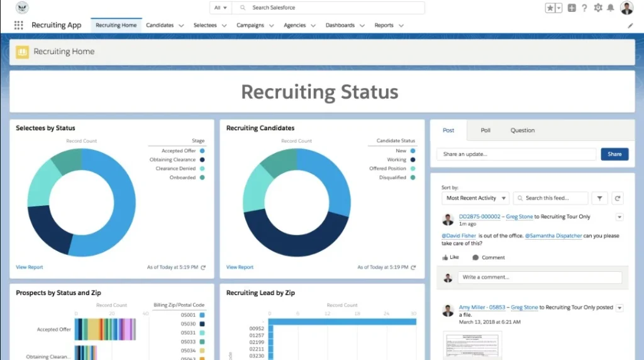Open the Candidates tab
The width and height of the screenshot is (644, 360).
tap(160, 25)
